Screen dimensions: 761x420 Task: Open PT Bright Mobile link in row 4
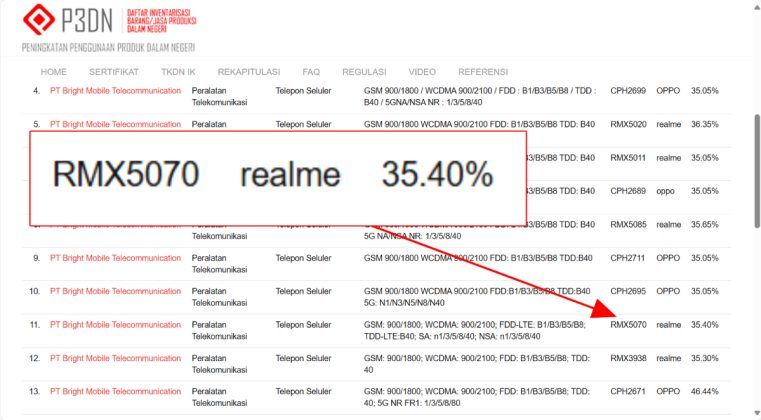click(x=116, y=91)
